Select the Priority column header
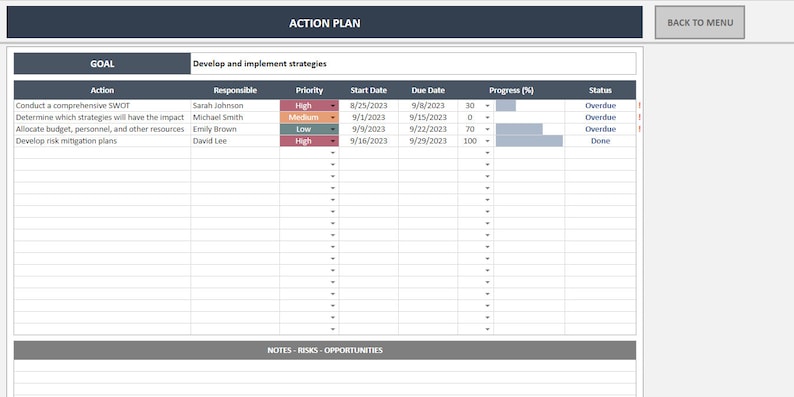 click(309, 90)
